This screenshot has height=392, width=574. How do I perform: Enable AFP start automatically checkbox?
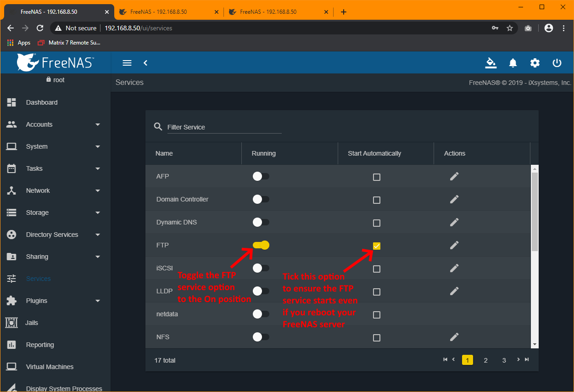point(377,177)
